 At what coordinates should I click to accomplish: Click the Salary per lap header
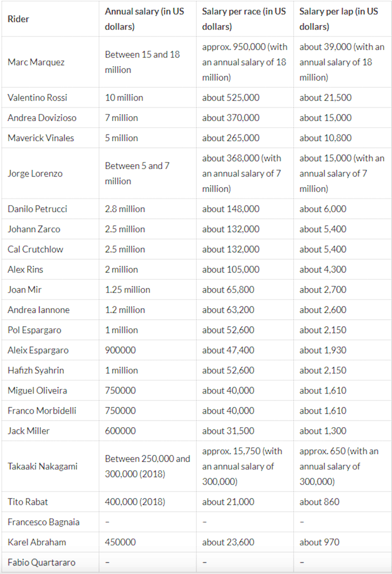339,19
